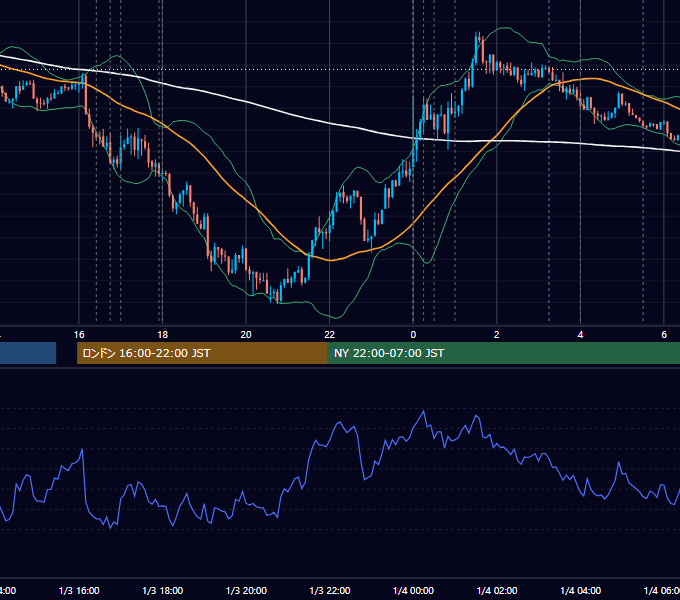
Task: Select the ロンドン 16:00-22:00 JST session bar
Action: (202, 353)
